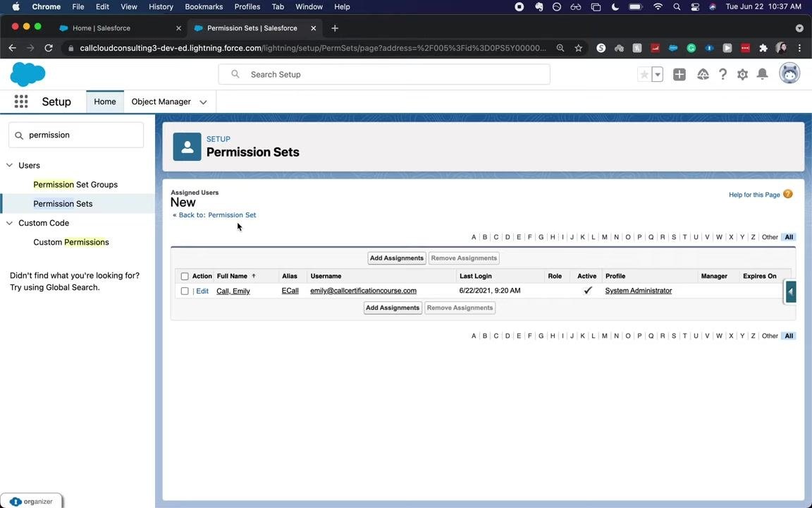
Task: Select Permission Sets in sidebar
Action: (63, 204)
